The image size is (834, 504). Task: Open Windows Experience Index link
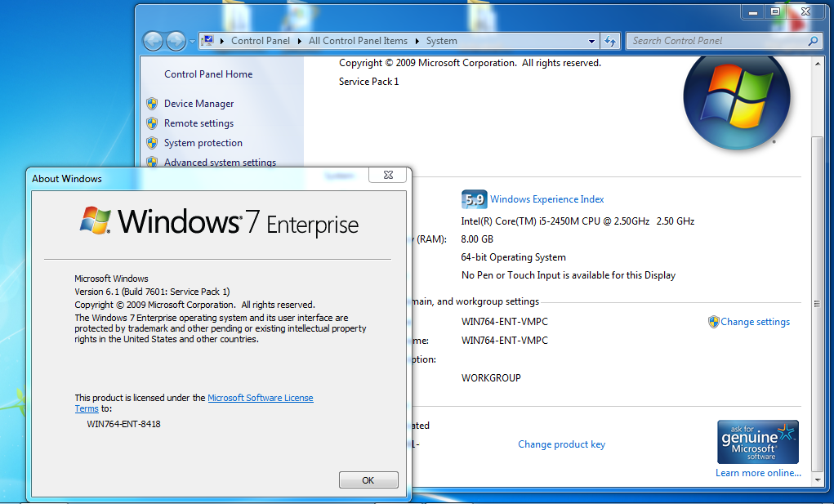pos(547,199)
